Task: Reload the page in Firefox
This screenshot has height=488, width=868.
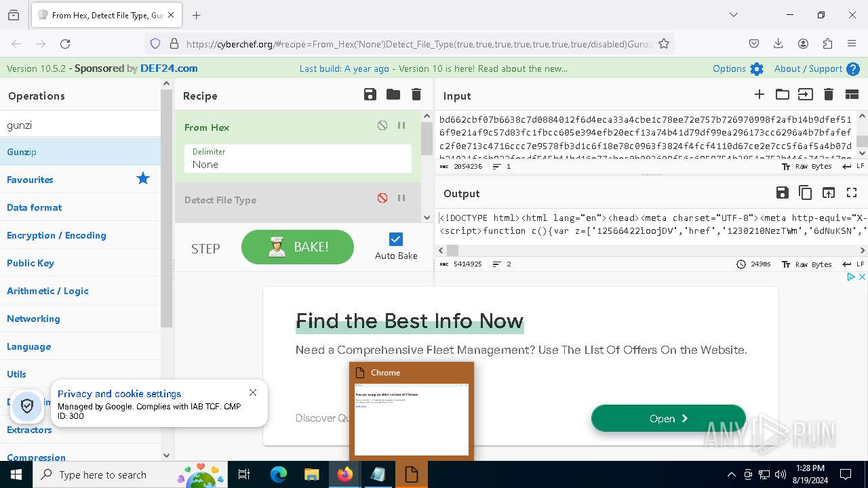Action: [65, 43]
